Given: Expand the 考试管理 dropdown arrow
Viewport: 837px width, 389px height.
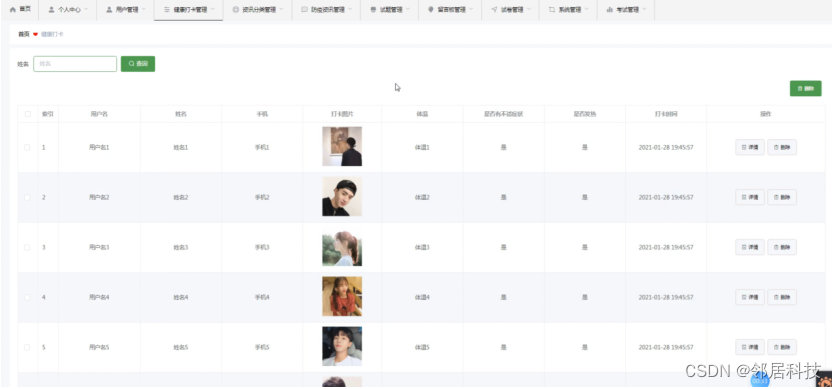Looking at the screenshot, I should click(644, 10).
